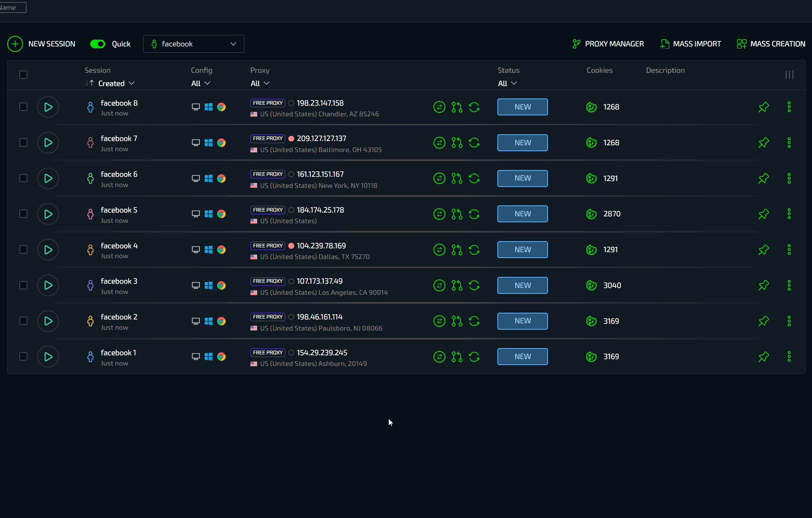The height and width of the screenshot is (518, 812).
Task: Start the facebook 8 session with play button
Action: pyautogui.click(x=48, y=107)
